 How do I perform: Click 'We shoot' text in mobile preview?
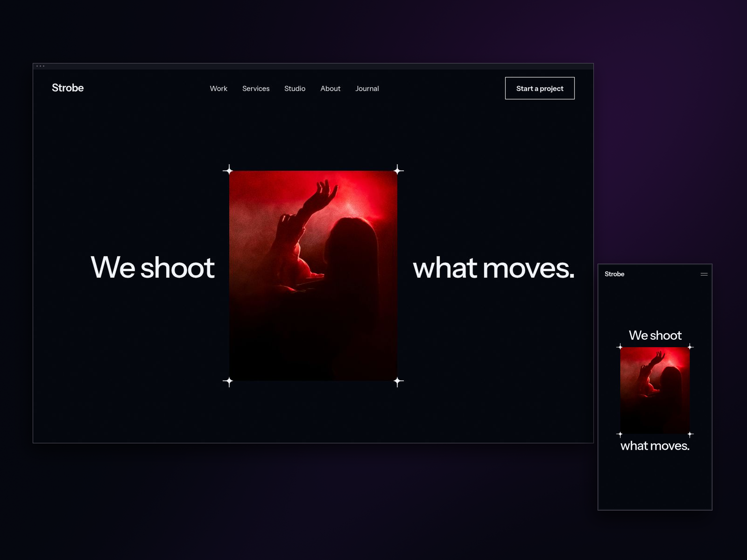point(655,335)
